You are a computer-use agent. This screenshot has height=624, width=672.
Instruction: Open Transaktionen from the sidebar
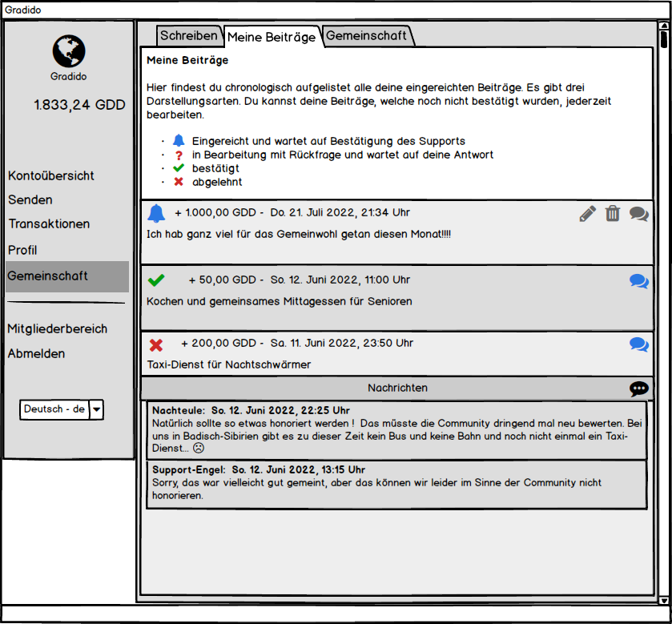coord(49,224)
